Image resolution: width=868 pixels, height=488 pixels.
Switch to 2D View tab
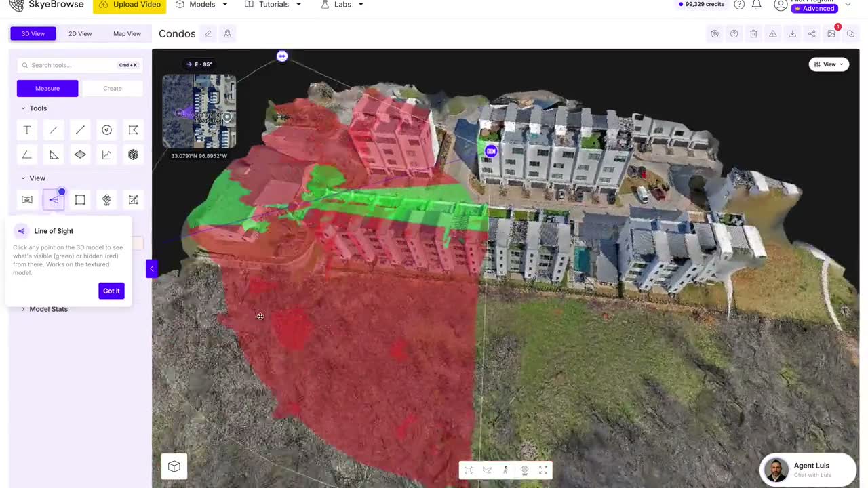(x=80, y=34)
